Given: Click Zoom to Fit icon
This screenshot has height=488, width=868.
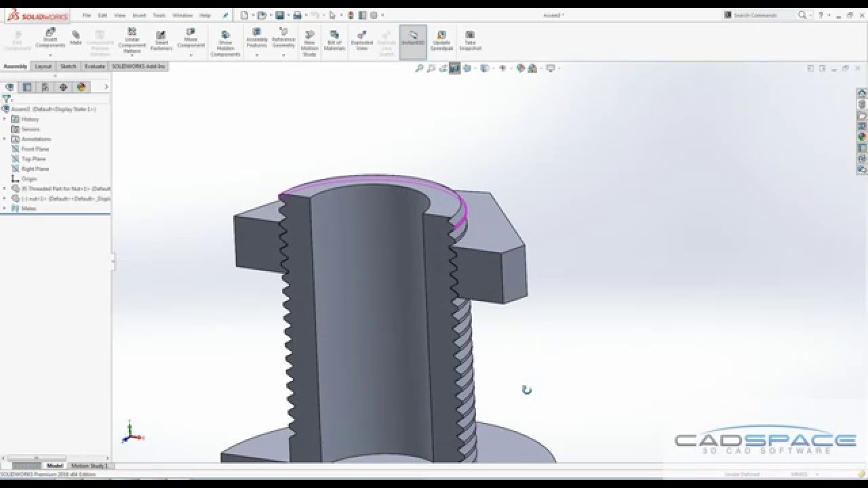Looking at the screenshot, I should (420, 68).
